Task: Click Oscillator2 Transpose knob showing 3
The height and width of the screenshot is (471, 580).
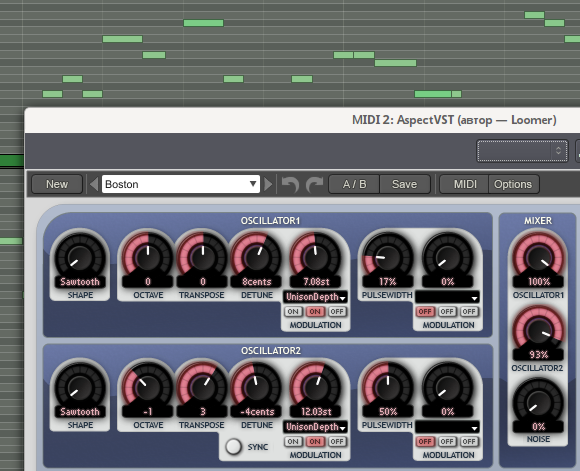Action: pos(203,387)
